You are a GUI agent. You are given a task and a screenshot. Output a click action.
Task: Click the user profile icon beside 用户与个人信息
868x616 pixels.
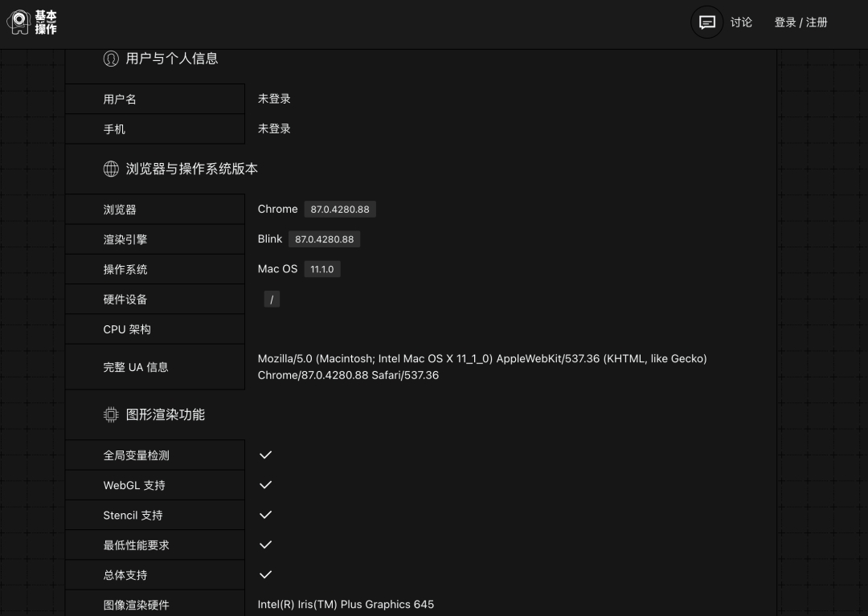[x=111, y=59]
